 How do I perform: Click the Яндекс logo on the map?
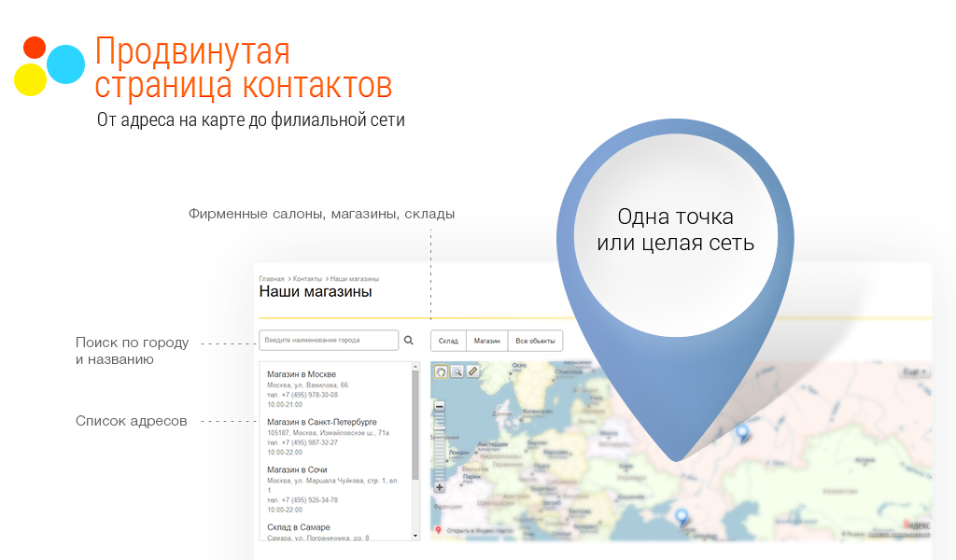tap(917, 525)
